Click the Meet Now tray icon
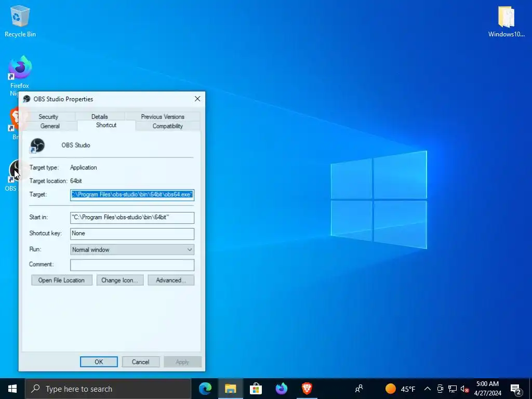Screen dimensions: 532x399 point(440,389)
